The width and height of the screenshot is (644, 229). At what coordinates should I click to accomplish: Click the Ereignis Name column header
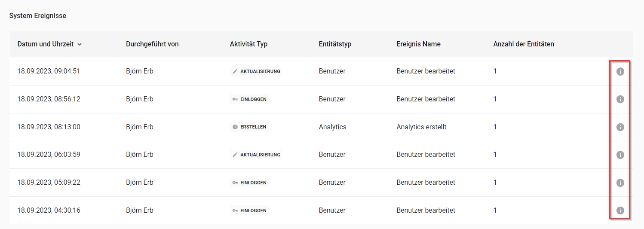click(418, 44)
